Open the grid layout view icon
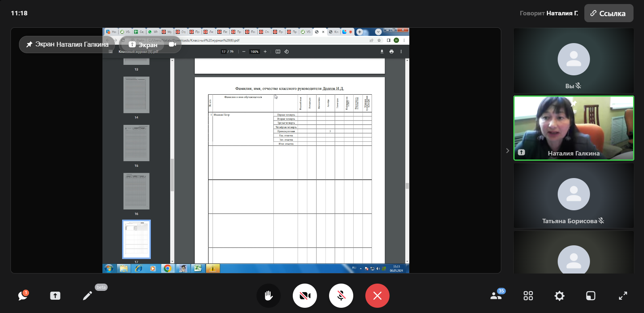This screenshot has height=313, width=644. pyautogui.click(x=528, y=296)
